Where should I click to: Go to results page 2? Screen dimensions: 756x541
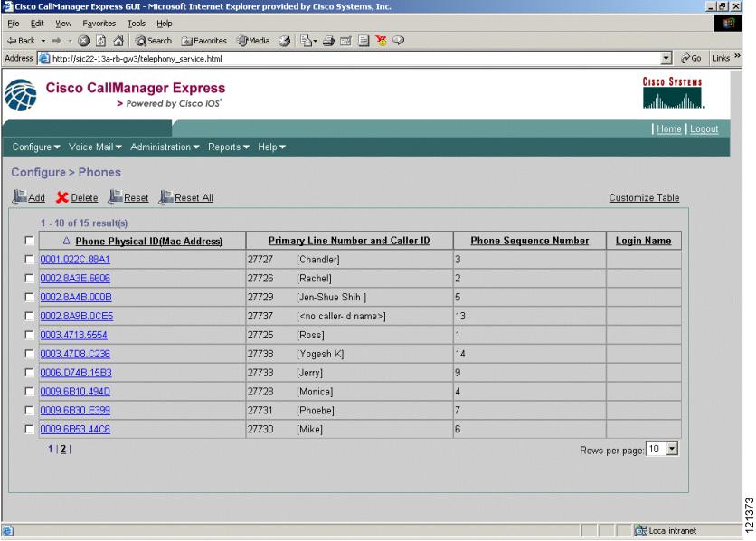click(63, 449)
